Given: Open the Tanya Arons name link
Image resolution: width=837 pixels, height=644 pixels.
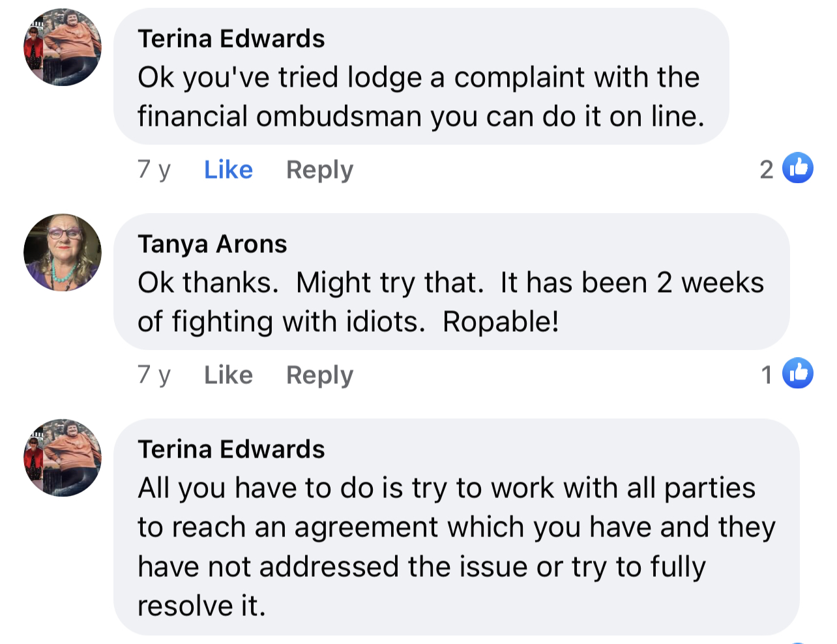Looking at the screenshot, I should [213, 244].
